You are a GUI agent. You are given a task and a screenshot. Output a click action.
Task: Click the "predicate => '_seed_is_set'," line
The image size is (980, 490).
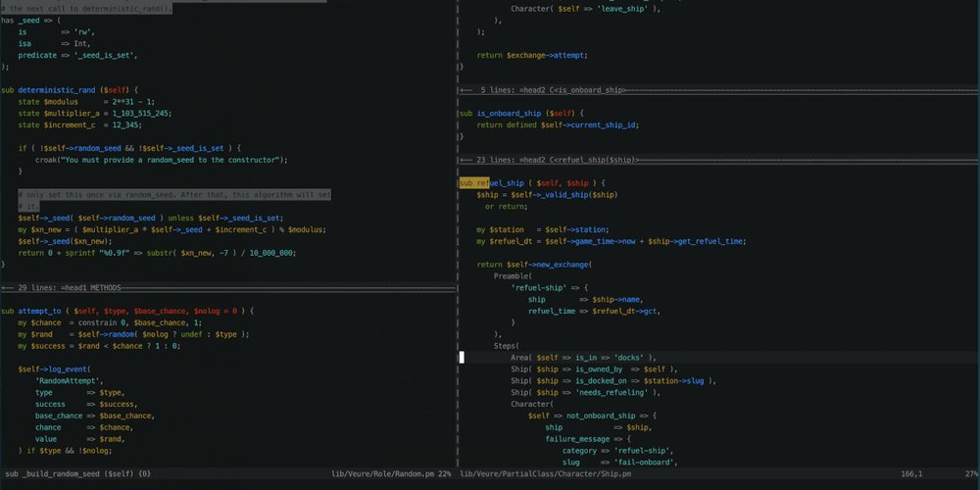pyautogui.click(x=78, y=55)
